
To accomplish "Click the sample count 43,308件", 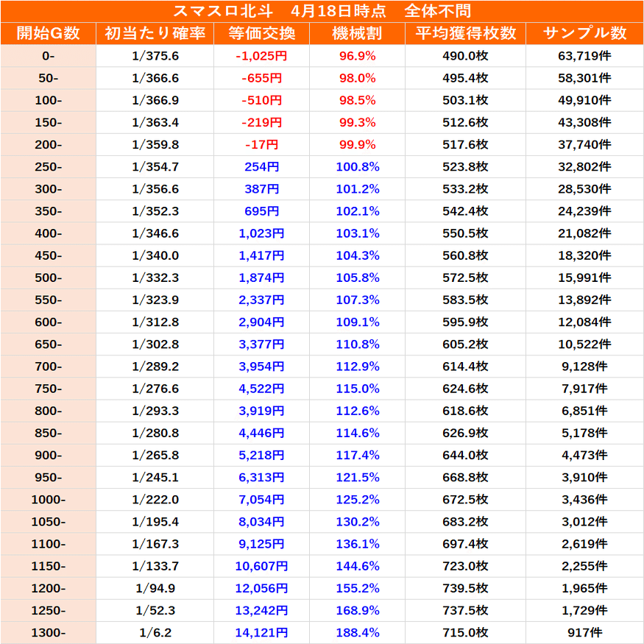I will tap(585, 122).
